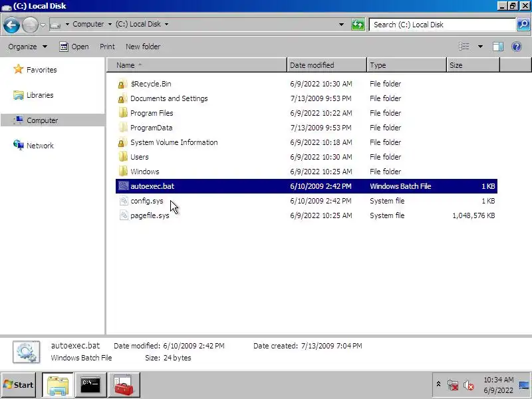Sort by the Type column header
Screen dimensions: 532x399
(x=407, y=65)
